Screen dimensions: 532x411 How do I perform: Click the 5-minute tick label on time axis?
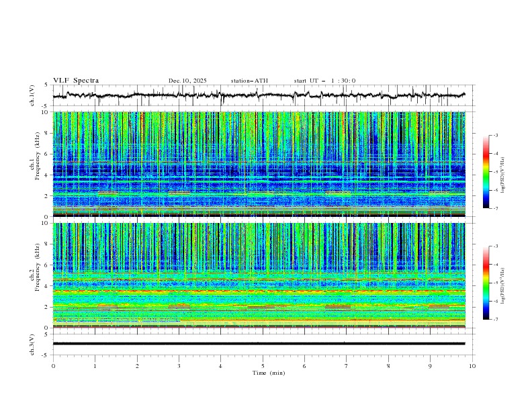coord(263,366)
